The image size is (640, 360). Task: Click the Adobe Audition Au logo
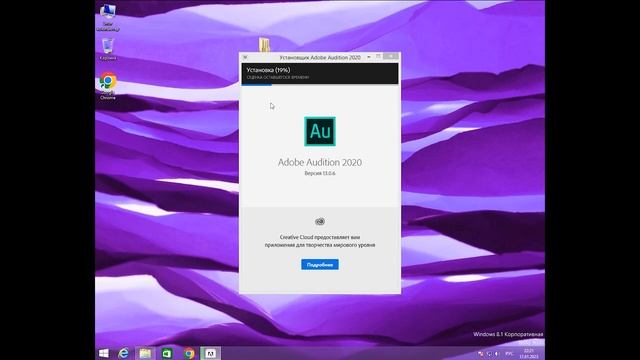click(x=320, y=131)
